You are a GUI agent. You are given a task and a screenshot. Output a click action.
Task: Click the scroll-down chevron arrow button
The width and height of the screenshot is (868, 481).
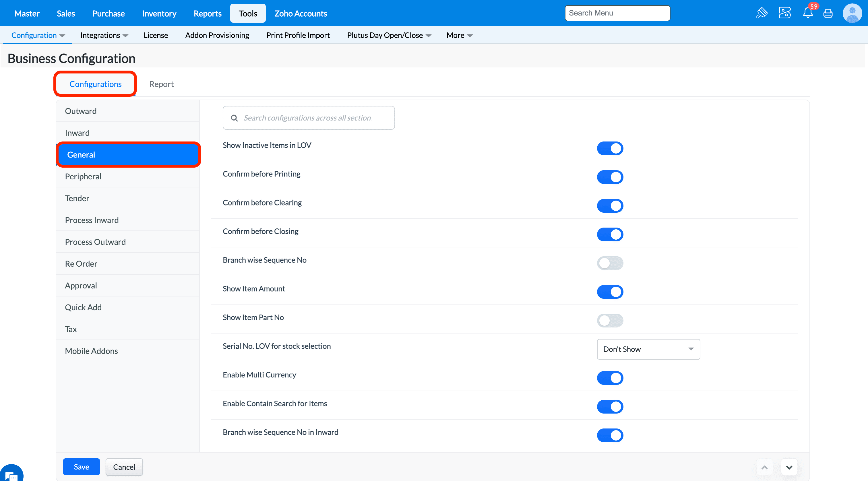pyautogui.click(x=789, y=467)
